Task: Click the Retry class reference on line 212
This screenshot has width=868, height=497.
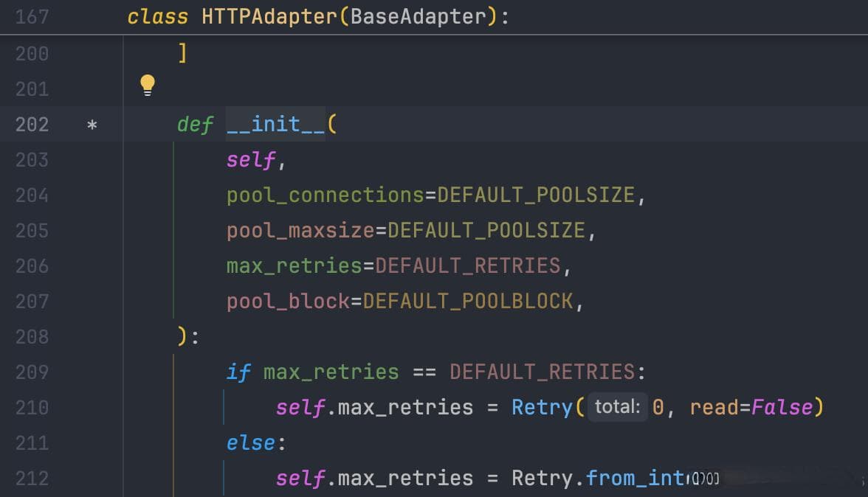Action: tap(542, 479)
